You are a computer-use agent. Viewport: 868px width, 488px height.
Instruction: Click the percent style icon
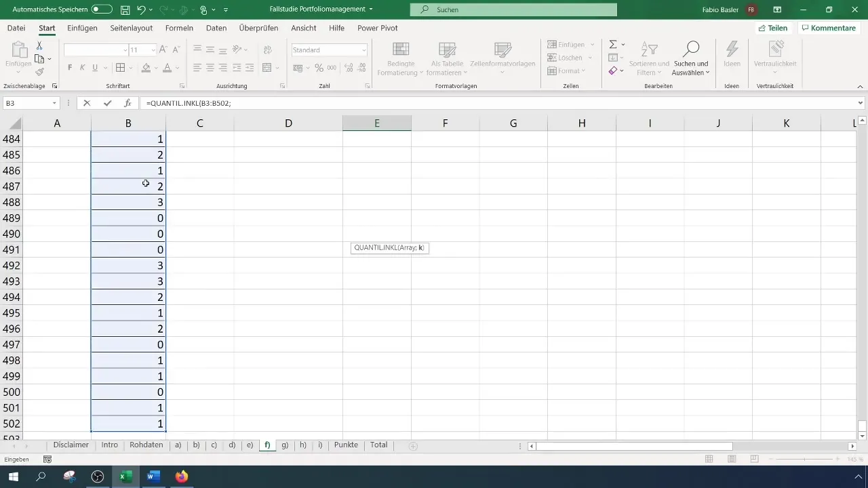click(x=319, y=68)
